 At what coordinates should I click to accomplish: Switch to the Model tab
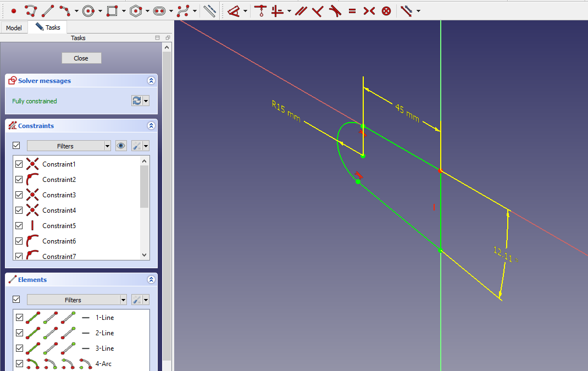pyautogui.click(x=14, y=27)
